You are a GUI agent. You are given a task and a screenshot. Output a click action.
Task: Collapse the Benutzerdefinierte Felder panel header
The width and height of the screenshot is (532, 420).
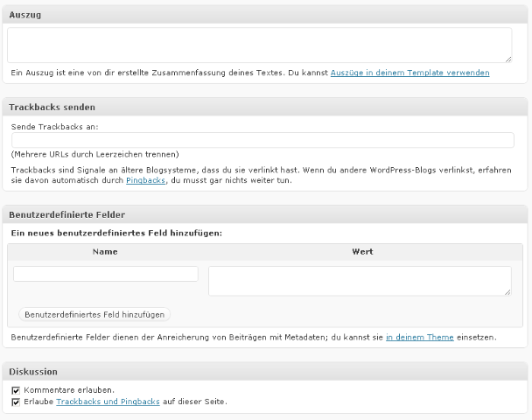(264, 214)
